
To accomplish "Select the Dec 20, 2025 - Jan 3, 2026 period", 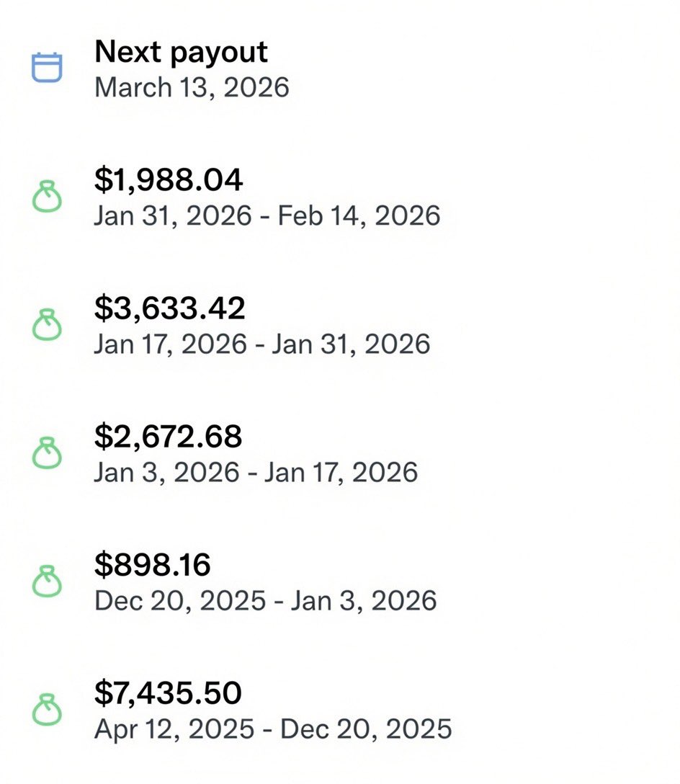I will (266, 600).
